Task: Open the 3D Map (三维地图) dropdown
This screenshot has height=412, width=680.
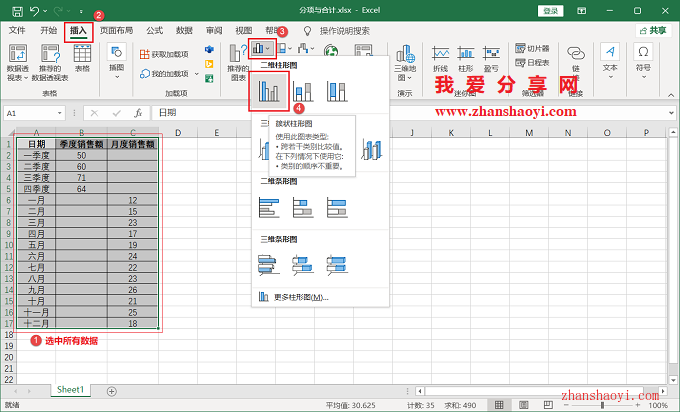Action: pos(405,63)
